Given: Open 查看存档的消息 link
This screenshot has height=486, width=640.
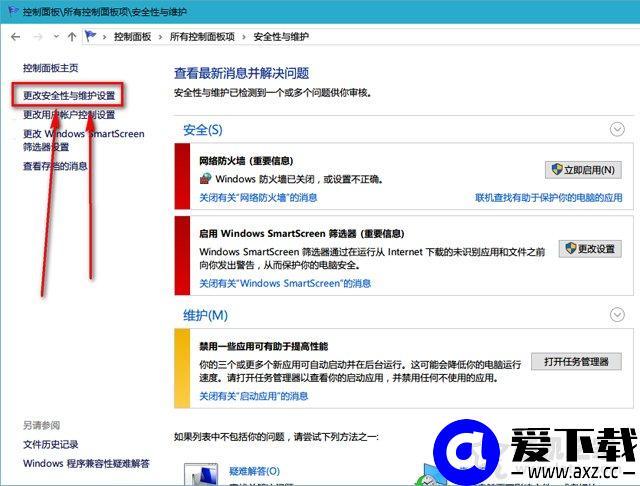Looking at the screenshot, I should [x=55, y=166].
